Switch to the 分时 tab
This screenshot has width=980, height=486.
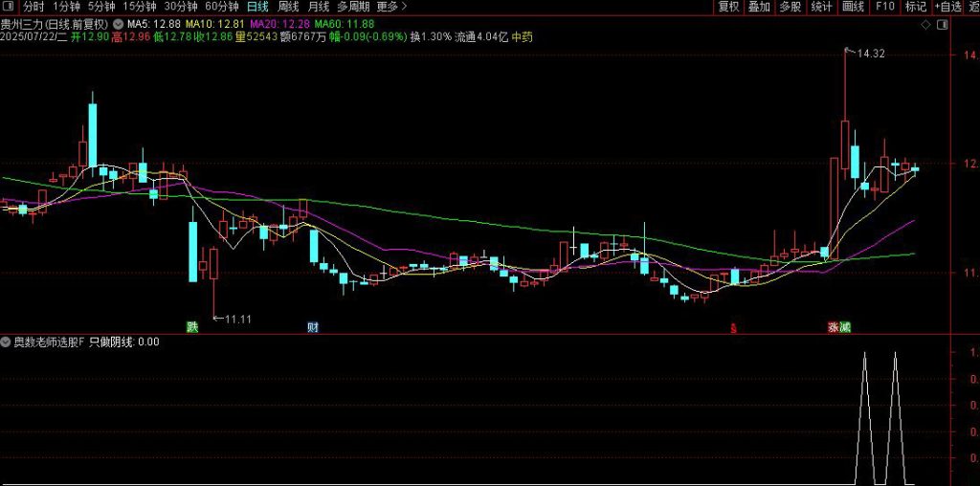33,7
